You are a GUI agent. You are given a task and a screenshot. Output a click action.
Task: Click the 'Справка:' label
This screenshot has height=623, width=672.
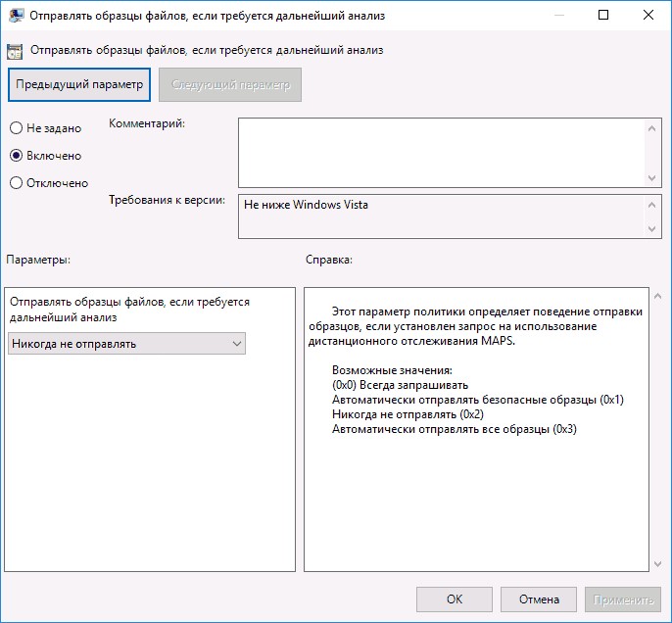coord(329,260)
